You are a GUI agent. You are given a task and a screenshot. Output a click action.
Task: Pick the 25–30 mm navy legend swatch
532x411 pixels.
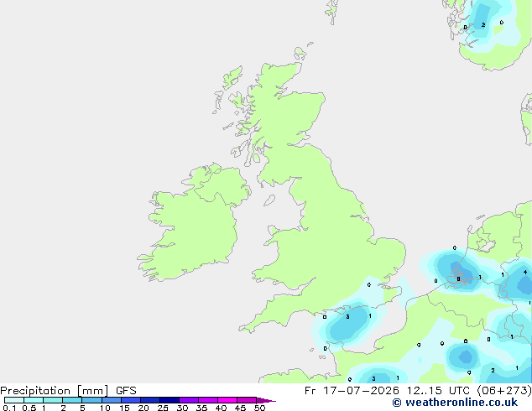point(170,400)
